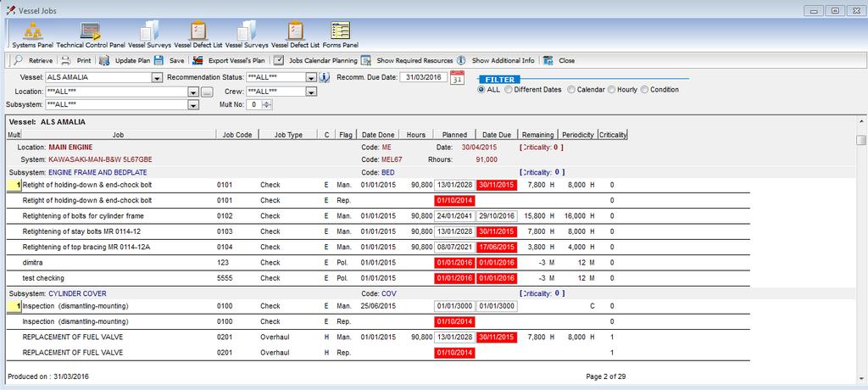Image resolution: width=868 pixels, height=390 pixels.
Task: Click the Remaining column header
Action: point(537,135)
